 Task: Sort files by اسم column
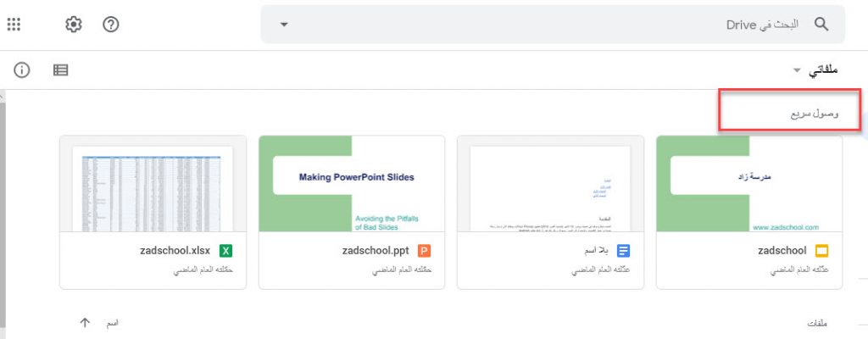[x=113, y=322]
